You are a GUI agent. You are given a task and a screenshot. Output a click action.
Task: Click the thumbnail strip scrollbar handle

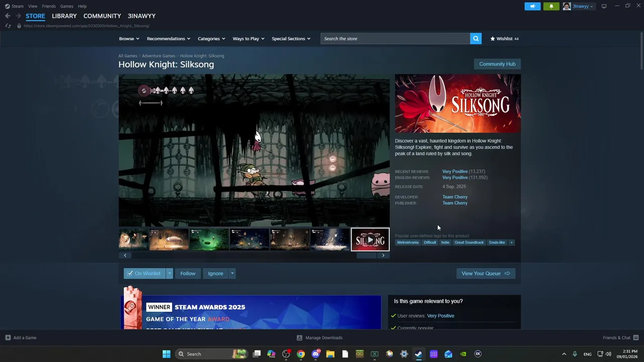pos(366,255)
